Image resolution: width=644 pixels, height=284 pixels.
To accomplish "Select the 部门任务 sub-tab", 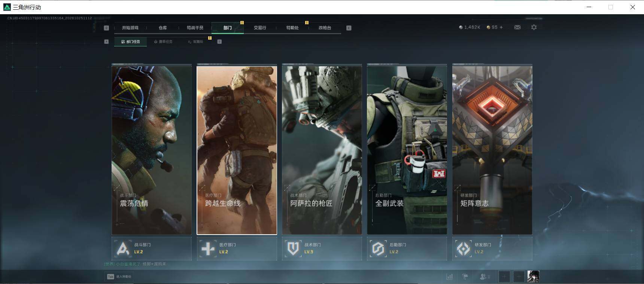I will tap(131, 42).
